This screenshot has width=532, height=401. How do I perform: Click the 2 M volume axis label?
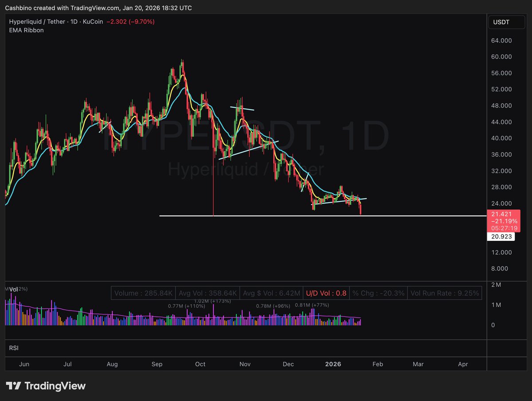click(x=497, y=285)
